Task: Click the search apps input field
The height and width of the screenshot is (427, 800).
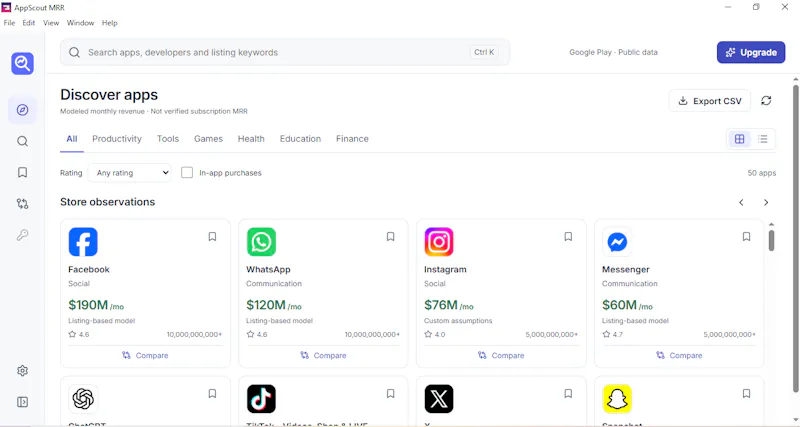Action: tap(285, 52)
